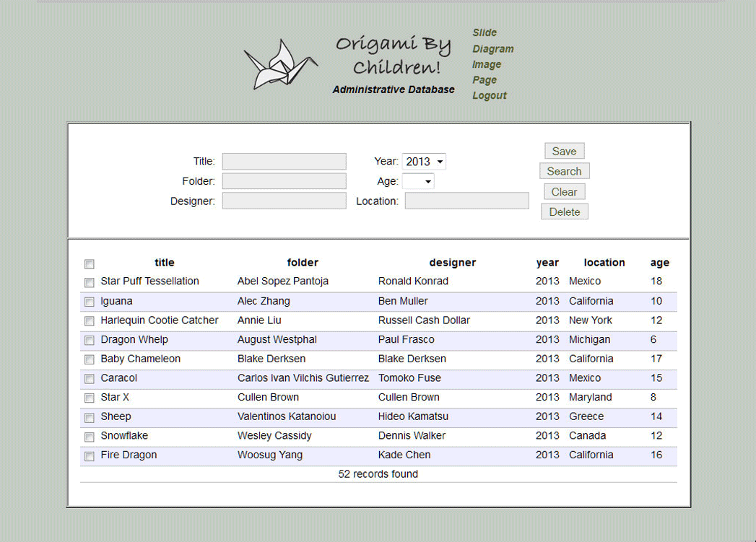Sort by the designer column header
The width and height of the screenshot is (756, 542).
(x=452, y=263)
